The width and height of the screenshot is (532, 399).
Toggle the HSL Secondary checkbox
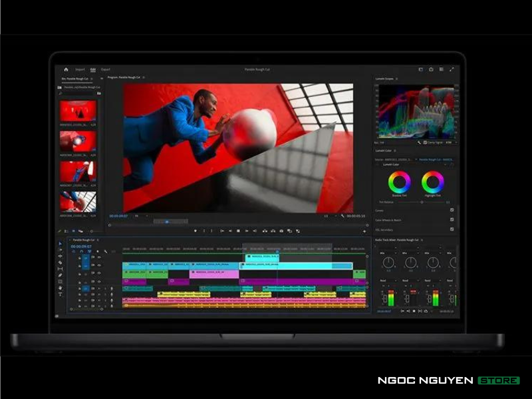pyautogui.click(x=452, y=229)
